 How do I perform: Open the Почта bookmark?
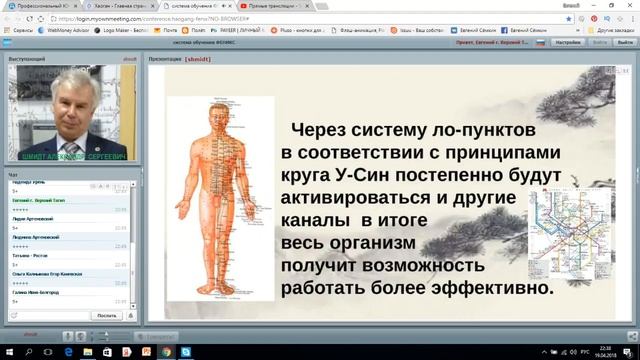tap(165, 30)
